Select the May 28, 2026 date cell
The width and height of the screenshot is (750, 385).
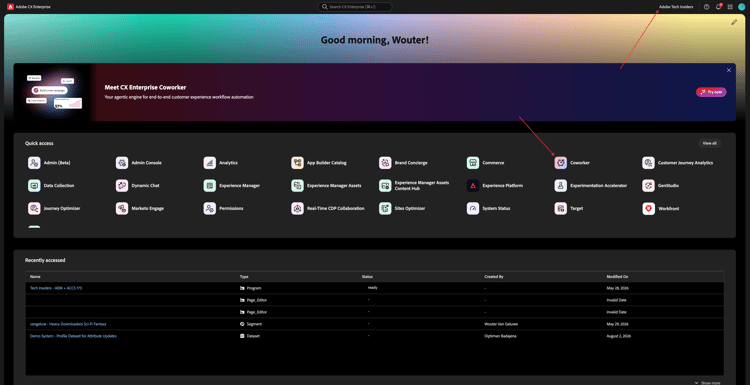point(617,288)
